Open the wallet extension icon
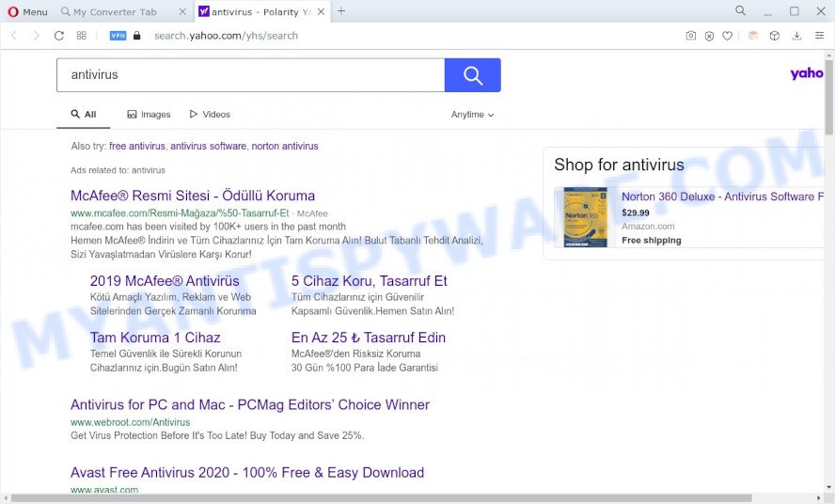 [x=753, y=36]
